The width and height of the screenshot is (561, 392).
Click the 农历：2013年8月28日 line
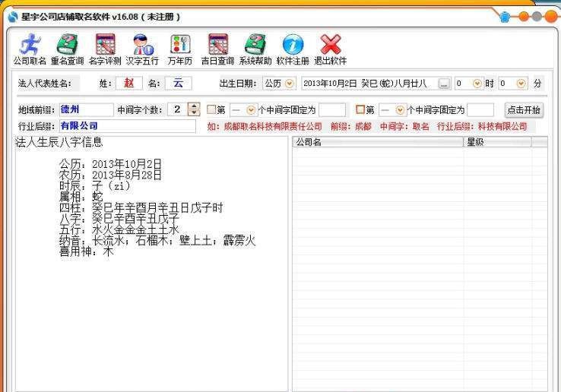[110, 175]
